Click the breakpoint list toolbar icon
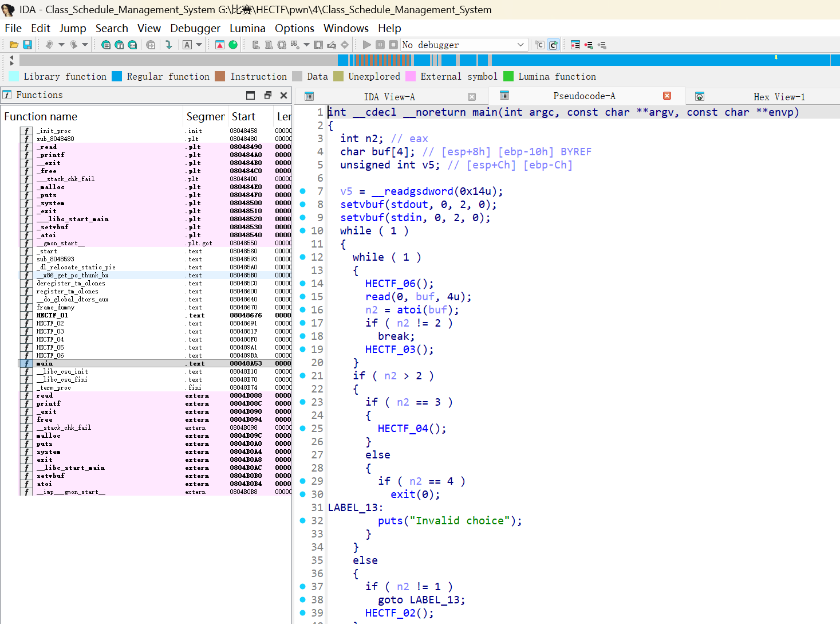This screenshot has width=840, height=624. point(575,44)
